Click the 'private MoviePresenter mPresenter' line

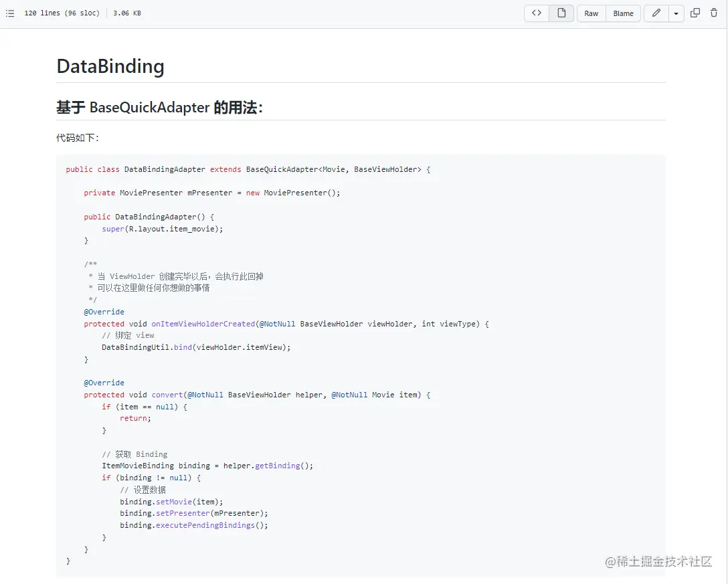[x=211, y=193]
